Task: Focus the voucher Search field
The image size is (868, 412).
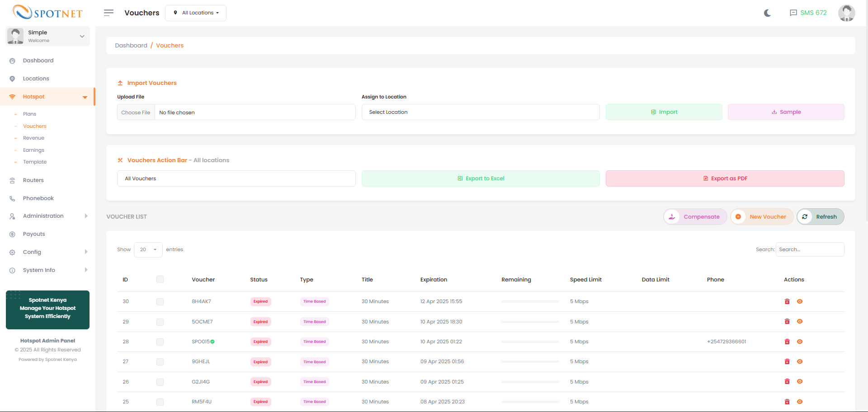Action: click(810, 249)
